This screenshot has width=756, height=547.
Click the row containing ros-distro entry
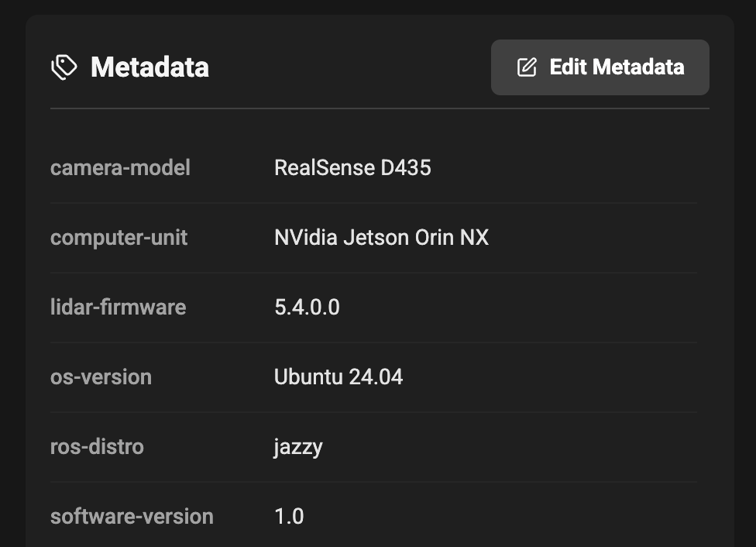(380, 446)
